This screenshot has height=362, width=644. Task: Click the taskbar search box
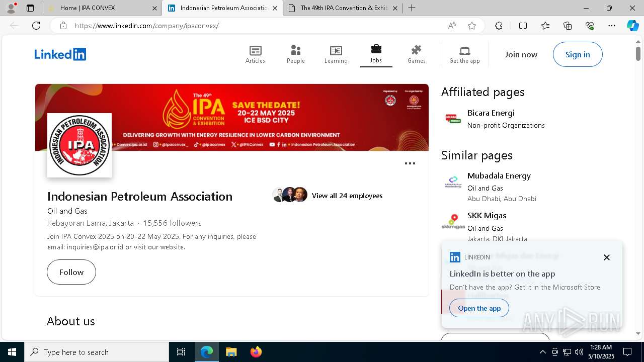click(x=97, y=352)
